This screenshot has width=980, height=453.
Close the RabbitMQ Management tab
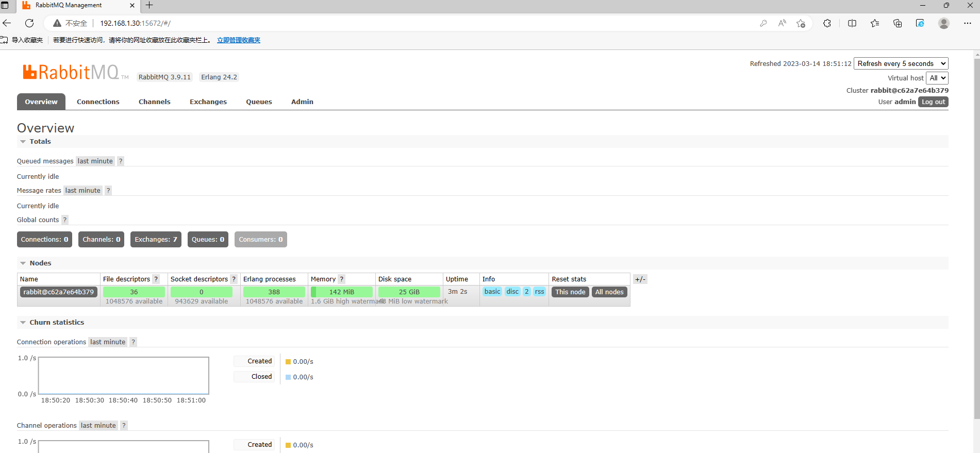pyautogui.click(x=132, y=5)
